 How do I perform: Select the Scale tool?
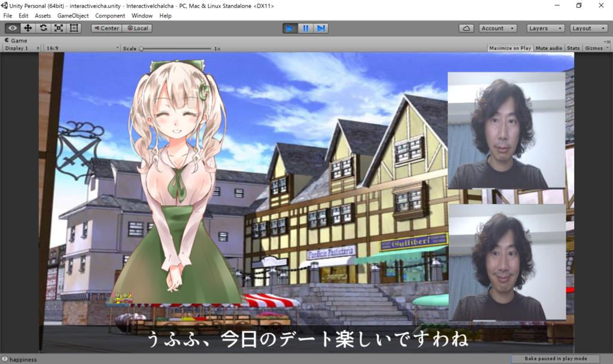pyautogui.click(x=59, y=28)
